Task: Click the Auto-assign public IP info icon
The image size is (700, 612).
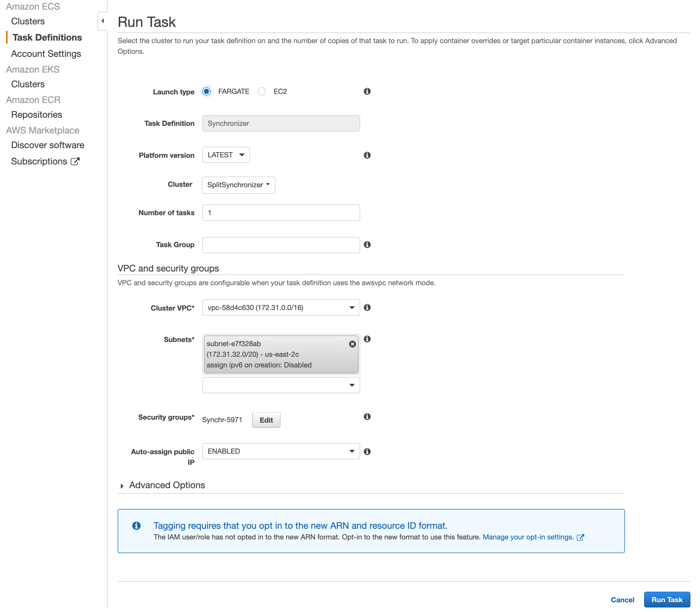Action: click(x=367, y=451)
